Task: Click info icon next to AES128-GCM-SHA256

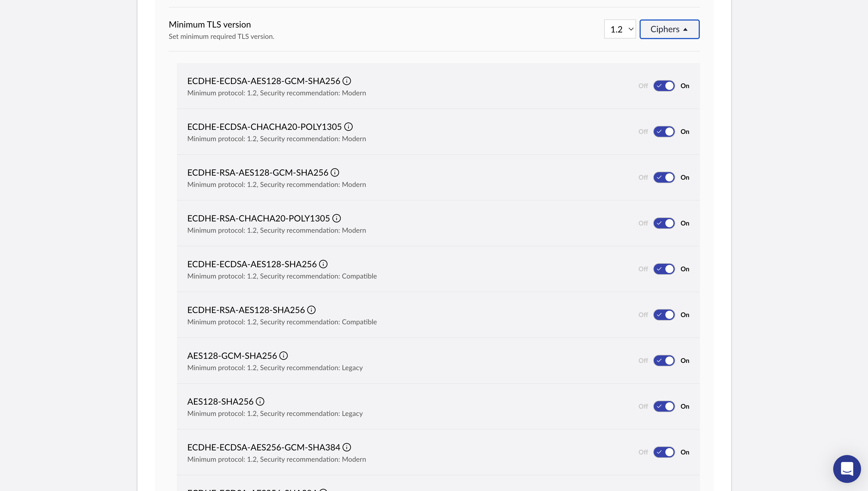Action: click(x=284, y=356)
